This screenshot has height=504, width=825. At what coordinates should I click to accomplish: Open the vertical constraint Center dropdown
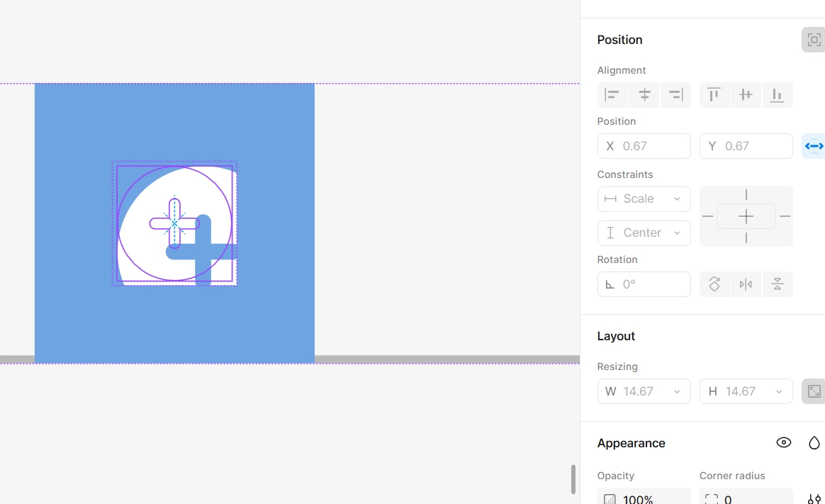pyautogui.click(x=644, y=233)
